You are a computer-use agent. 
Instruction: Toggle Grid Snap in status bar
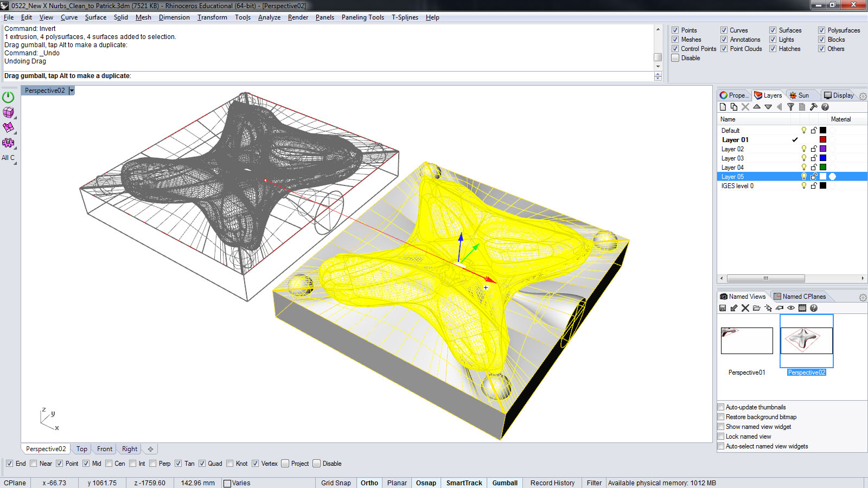(x=336, y=483)
